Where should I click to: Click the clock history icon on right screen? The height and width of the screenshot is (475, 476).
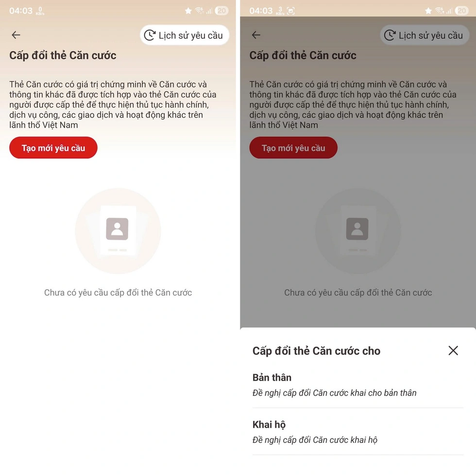click(x=390, y=35)
